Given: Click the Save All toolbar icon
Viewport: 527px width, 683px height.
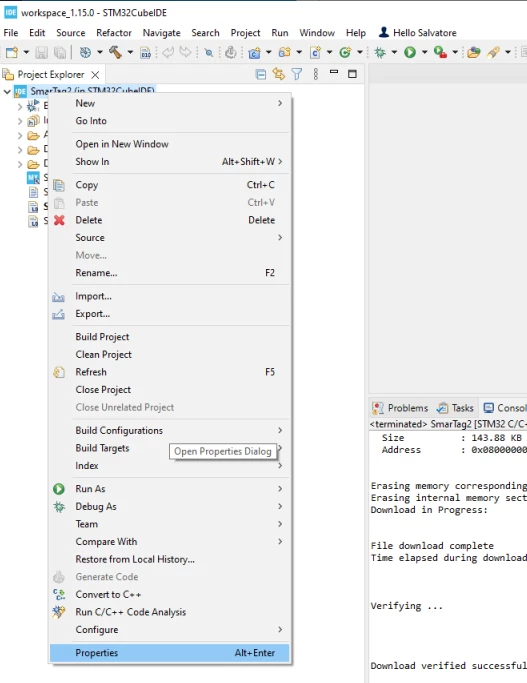Looking at the screenshot, I should [60, 53].
